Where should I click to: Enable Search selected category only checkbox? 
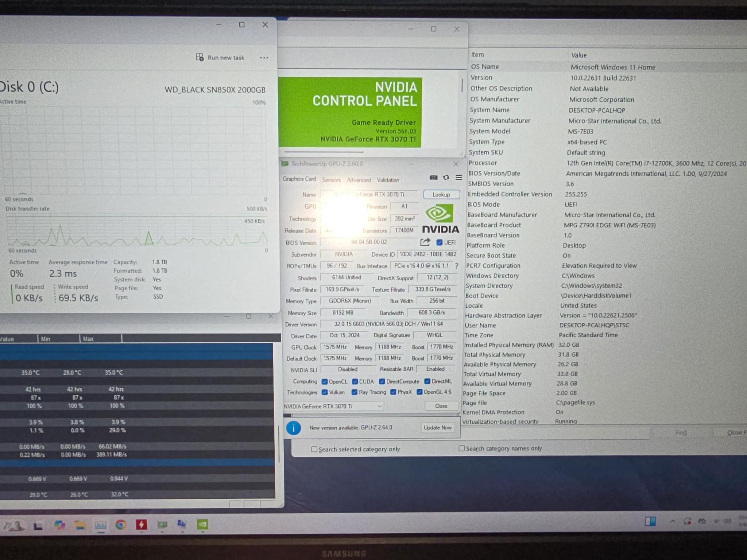(x=314, y=449)
